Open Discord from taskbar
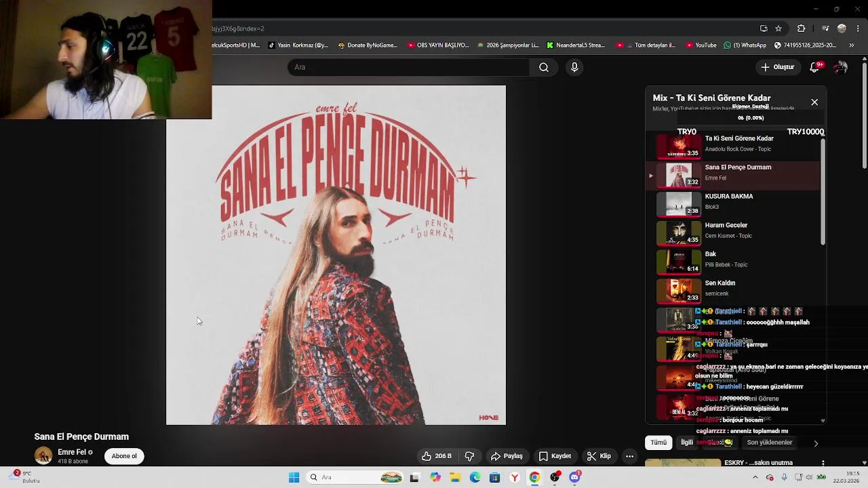Screen dimensions: 868x488 [x=574, y=478]
